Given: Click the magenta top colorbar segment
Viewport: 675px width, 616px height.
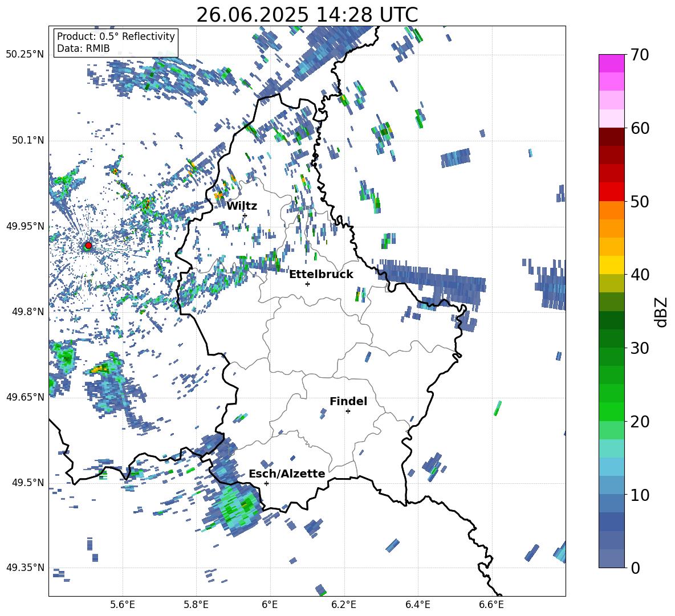Looking at the screenshot, I should (611, 63).
